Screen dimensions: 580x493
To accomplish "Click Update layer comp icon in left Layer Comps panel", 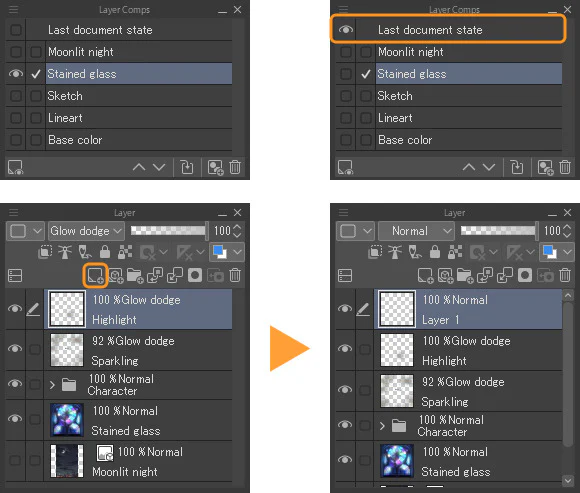I will [187, 168].
